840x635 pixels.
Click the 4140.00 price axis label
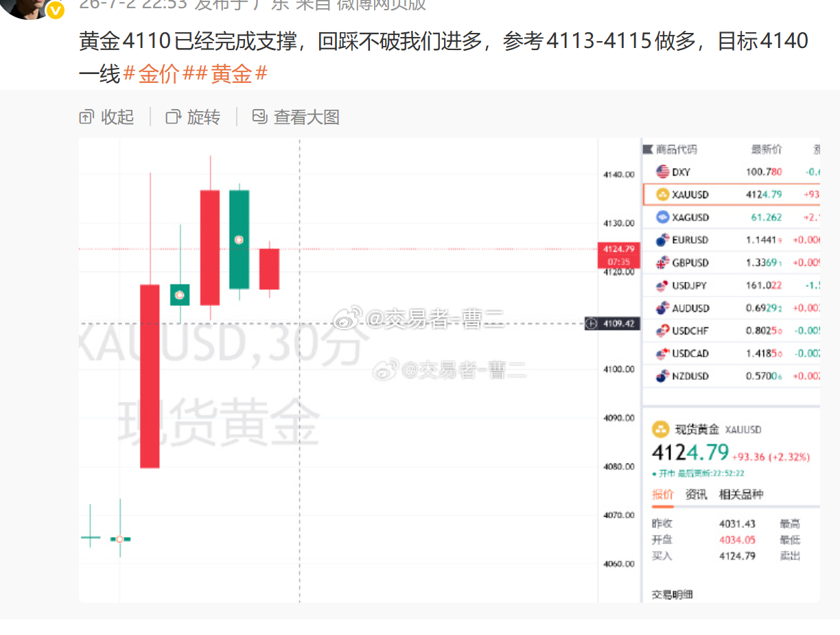618,175
